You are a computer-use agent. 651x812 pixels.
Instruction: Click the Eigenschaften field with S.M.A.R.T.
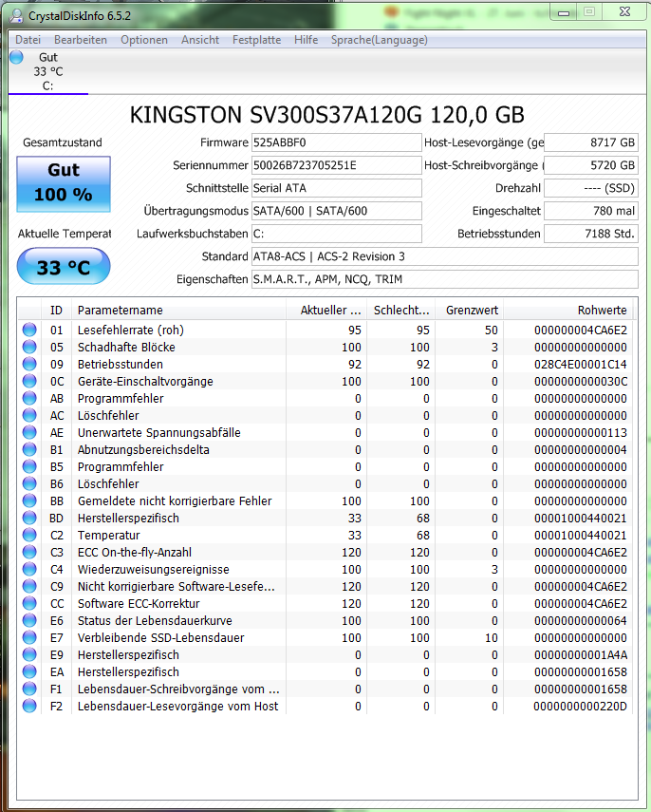[x=444, y=279]
